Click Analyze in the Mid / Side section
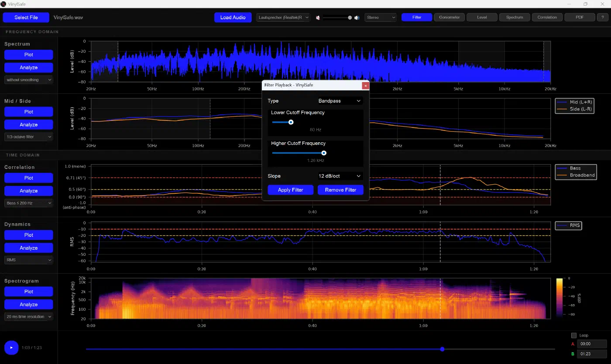This screenshot has width=611, height=364. click(29, 125)
